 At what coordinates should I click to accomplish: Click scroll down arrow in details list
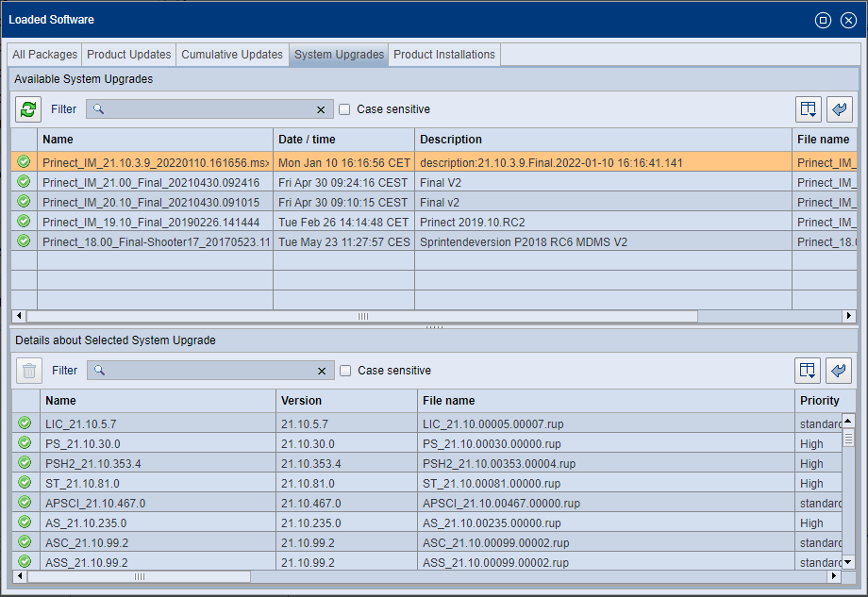848,561
